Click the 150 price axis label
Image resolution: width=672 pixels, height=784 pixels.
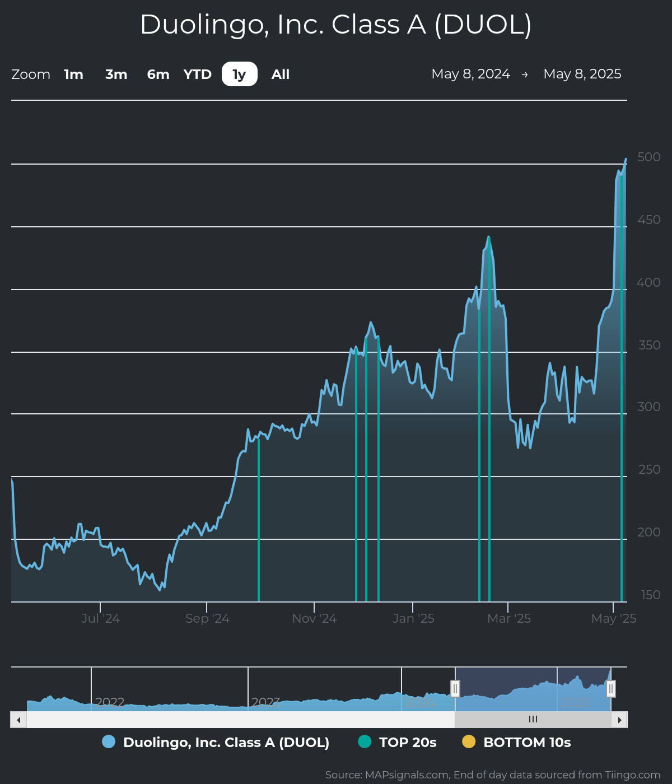click(650, 595)
